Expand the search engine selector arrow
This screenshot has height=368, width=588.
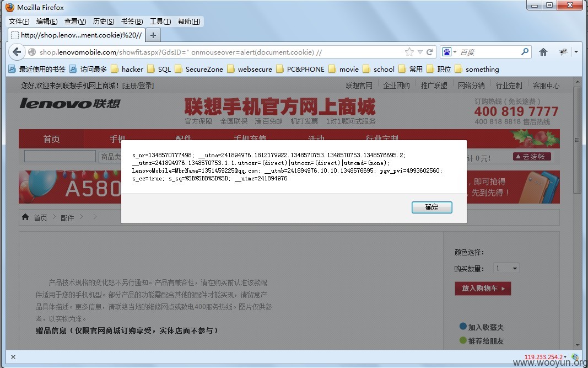[x=455, y=52]
